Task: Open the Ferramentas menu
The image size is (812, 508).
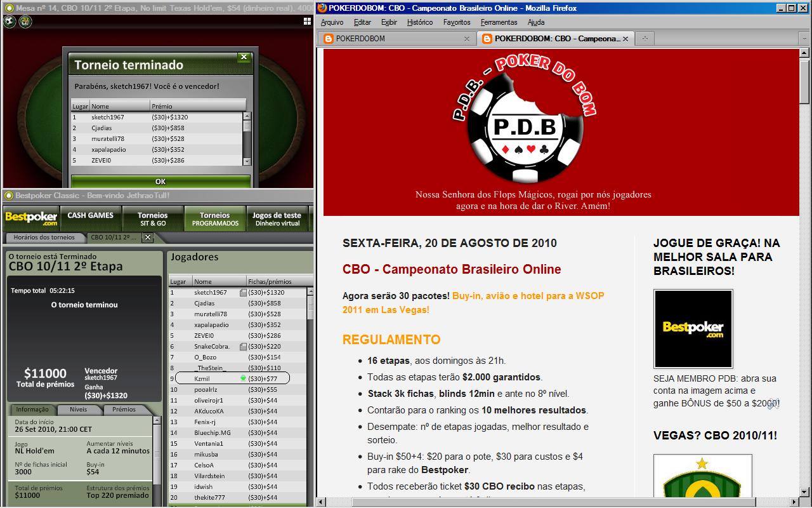Action: click(x=499, y=22)
